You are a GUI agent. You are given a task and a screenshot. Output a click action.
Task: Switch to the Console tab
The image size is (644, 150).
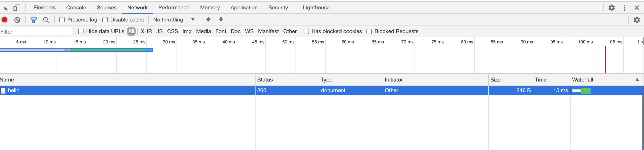tap(76, 8)
